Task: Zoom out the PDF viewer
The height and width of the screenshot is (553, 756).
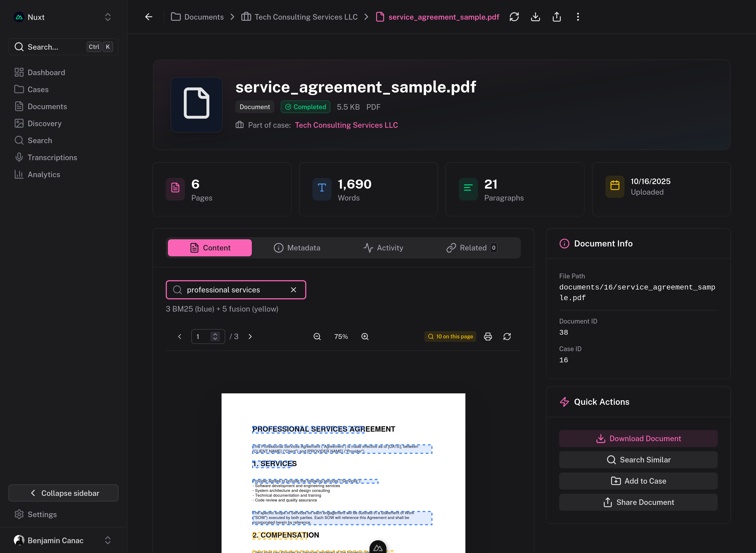Action: pos(317,337)
